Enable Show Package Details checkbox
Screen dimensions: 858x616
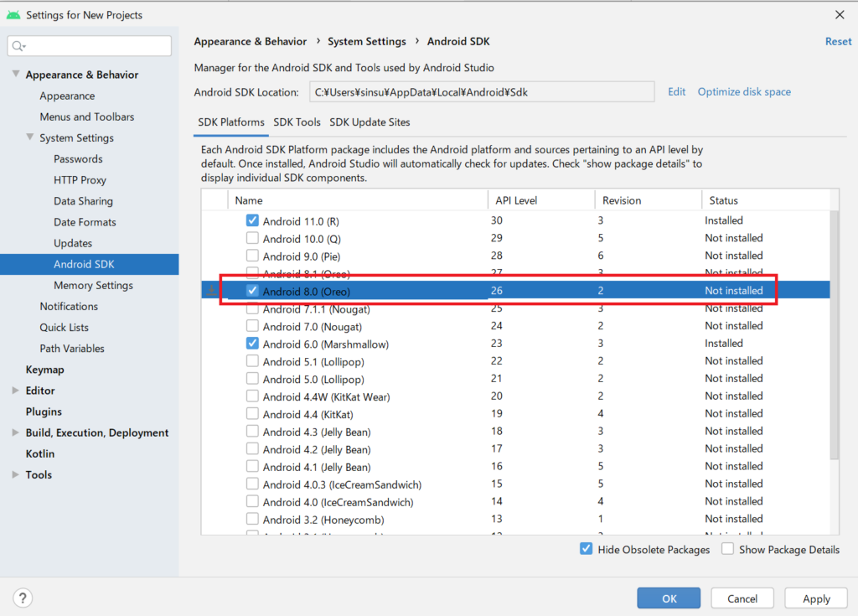727,549
